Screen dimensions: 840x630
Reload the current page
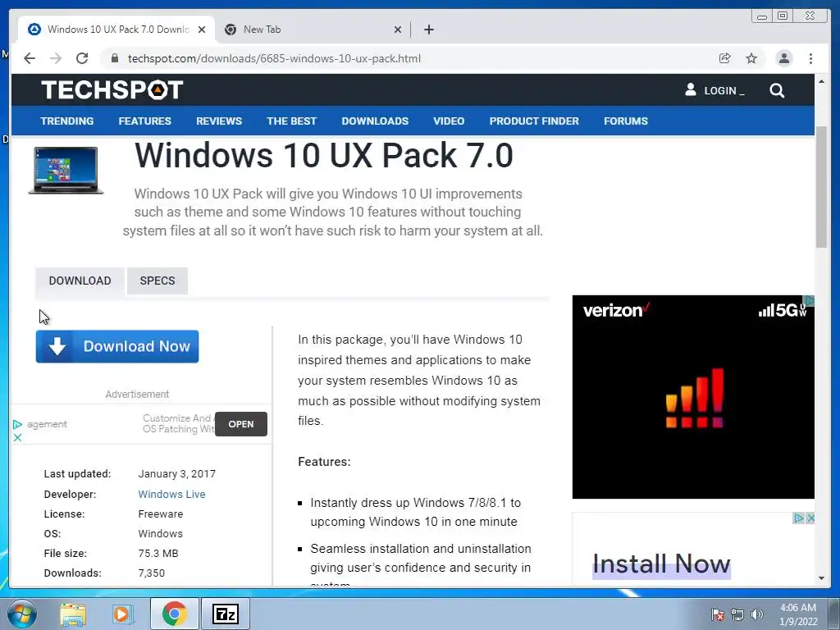[82, 58]
